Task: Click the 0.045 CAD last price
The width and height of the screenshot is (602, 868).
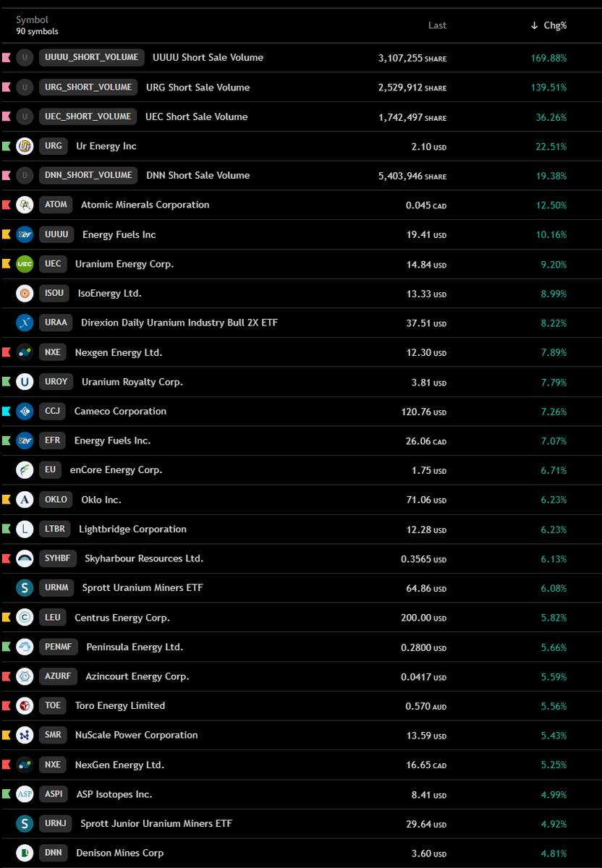Action: pyautogui.click(x=426, y=205)
